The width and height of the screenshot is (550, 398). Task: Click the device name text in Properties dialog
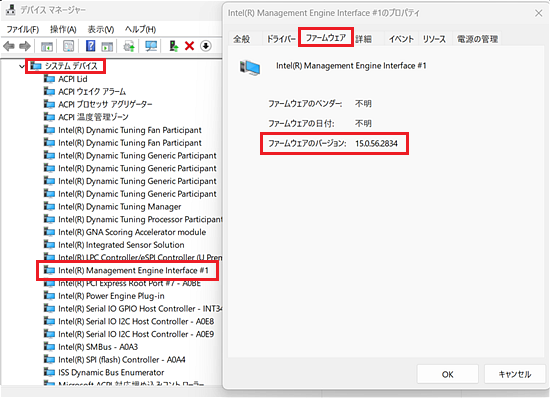(x=351, y=66)
